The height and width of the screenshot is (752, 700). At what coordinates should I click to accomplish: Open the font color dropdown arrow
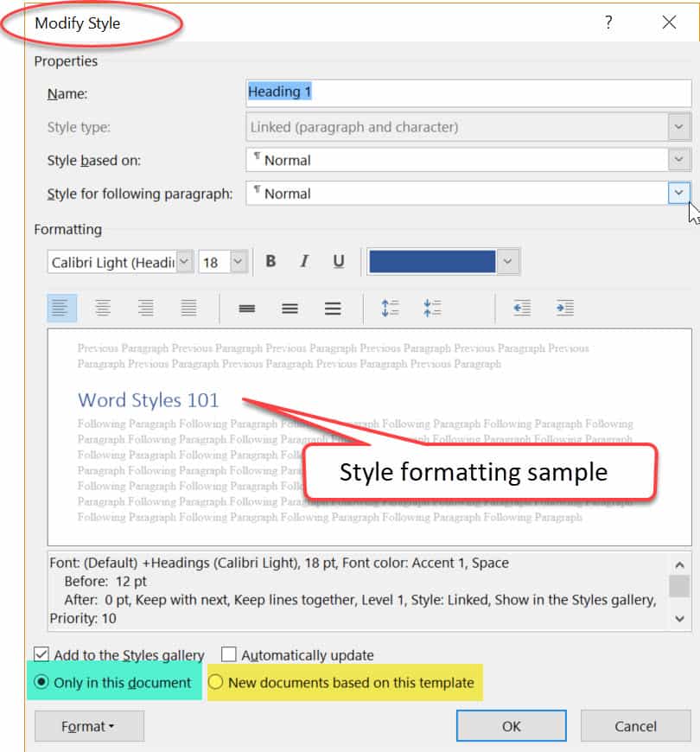(x=508, y=262)
